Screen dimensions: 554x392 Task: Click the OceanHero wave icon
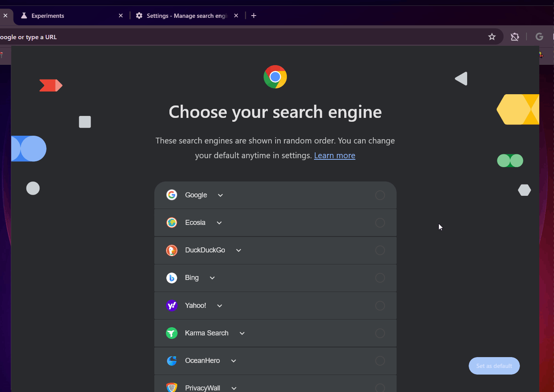tap(172, 361)
